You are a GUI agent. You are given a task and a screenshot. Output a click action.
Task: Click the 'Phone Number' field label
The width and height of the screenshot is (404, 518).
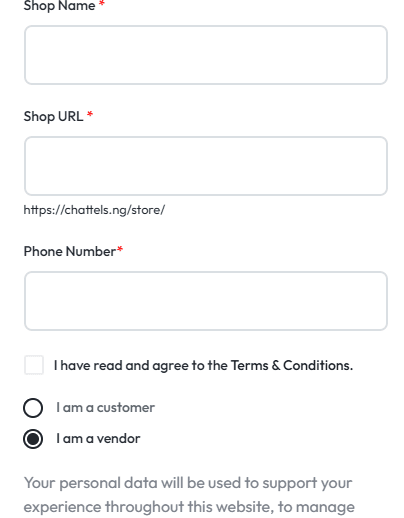70,252
